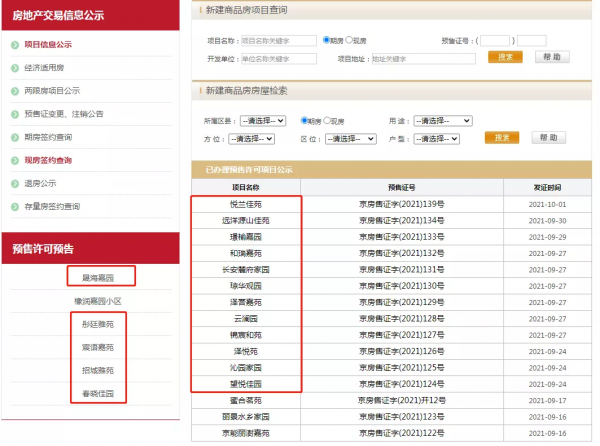The width and height of the screenshot is (600, 446).
Task: Focus the 预售证号 year field in parentheses
Action: pos(495,41)
